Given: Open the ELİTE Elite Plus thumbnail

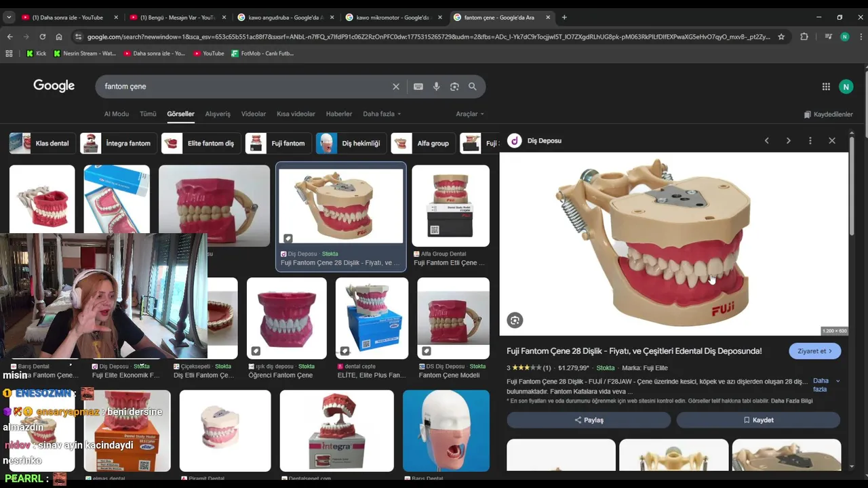Looking at the screenshot, I should click(372, 318).
